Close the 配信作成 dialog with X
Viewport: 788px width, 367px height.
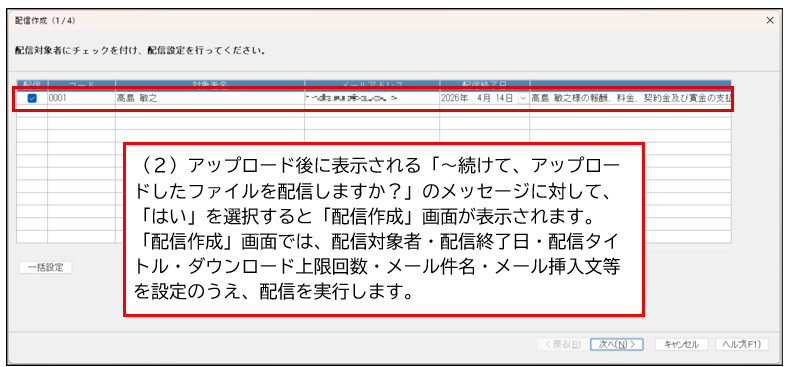click(770, 21)
